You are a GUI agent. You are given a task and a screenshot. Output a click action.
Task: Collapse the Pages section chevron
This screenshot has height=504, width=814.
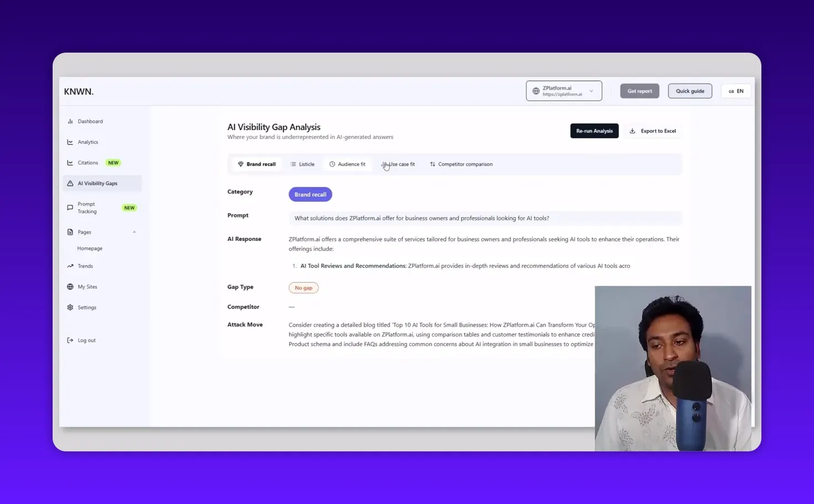(x=134, y=232)
